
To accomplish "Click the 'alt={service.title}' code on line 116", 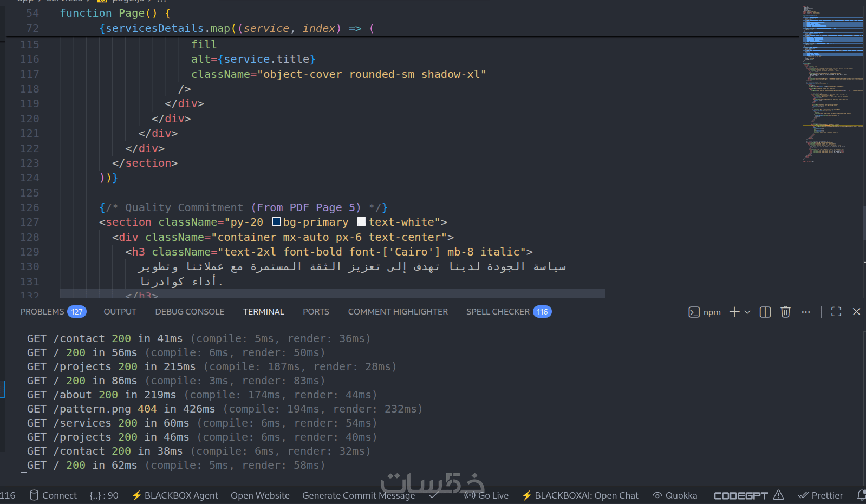I will (x=253, y=59).
